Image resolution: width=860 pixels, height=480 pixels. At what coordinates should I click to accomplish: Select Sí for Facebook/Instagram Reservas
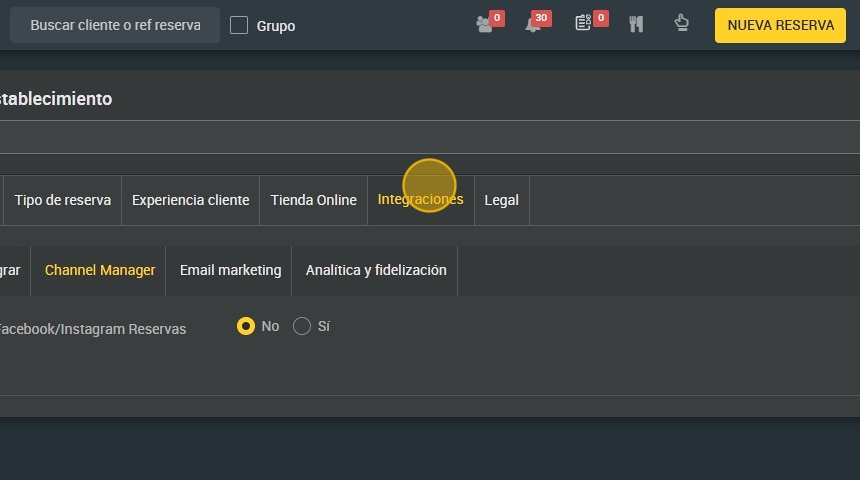point(302,326)
